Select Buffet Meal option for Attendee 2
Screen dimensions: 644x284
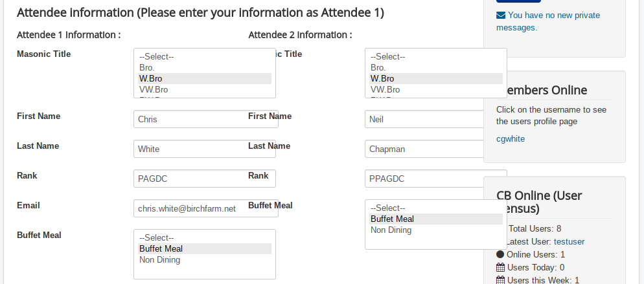click(435, 219)
